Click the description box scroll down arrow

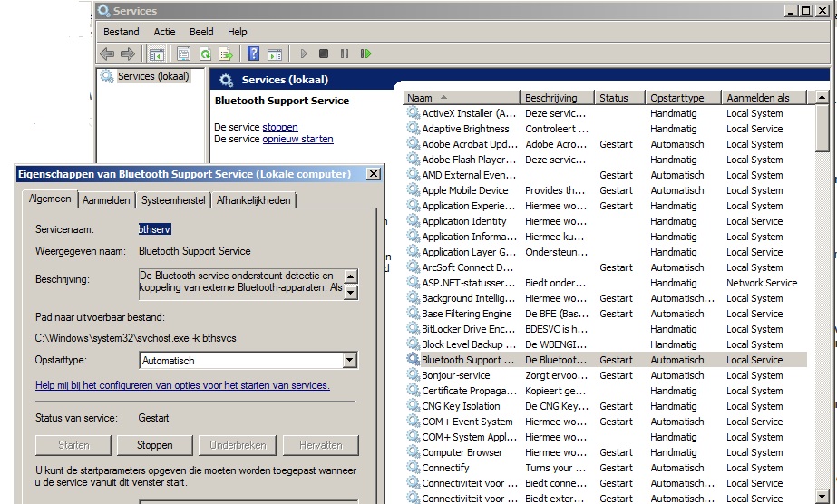[x=350, y=292]
